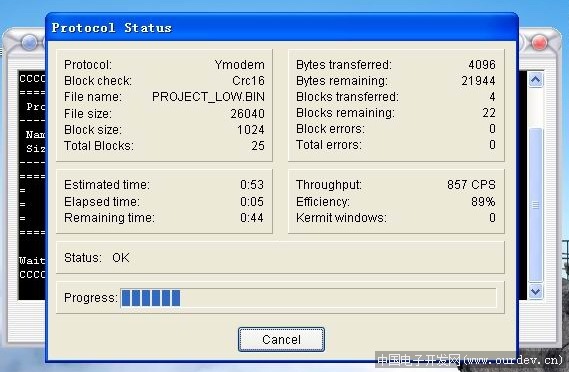
Task: Click the terminal window's vertical scrollbar thumb
Action: (x=536, y=205)
